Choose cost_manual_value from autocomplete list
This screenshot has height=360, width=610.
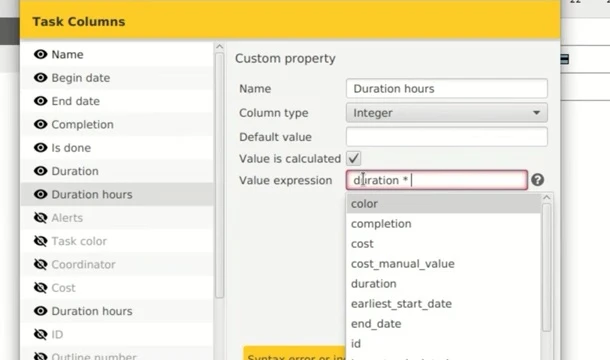point(443,264)
